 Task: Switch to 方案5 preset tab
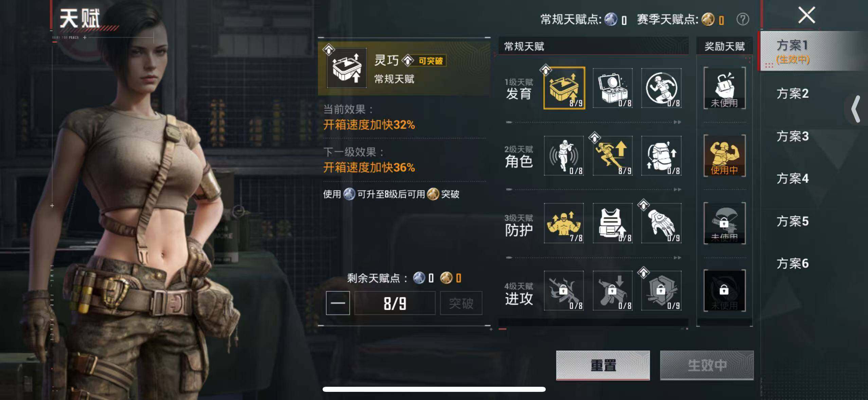tap(793, 221)
